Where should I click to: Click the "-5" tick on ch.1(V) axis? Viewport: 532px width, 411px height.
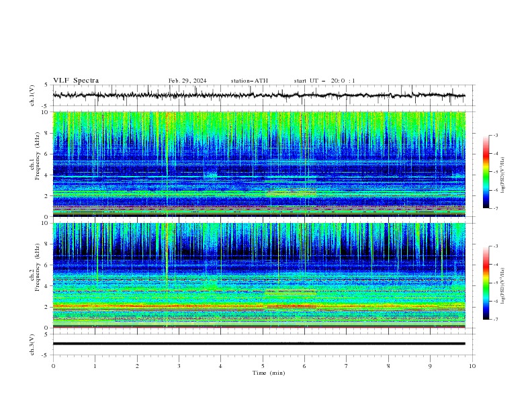click(45, 106)
